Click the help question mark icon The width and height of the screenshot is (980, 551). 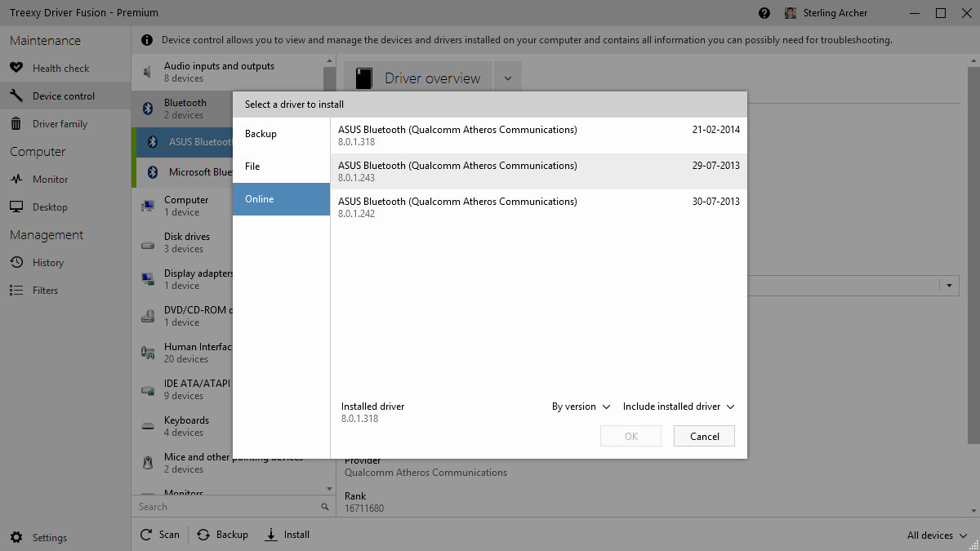tap(764, 13)
